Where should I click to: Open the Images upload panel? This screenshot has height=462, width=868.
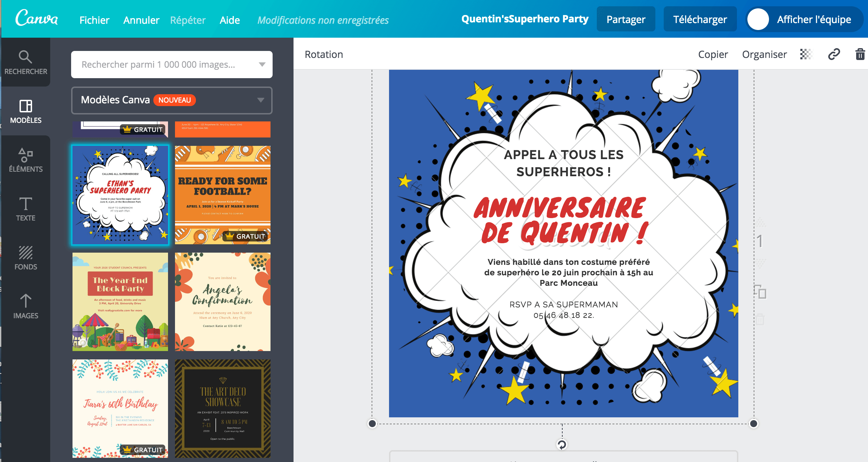[25, 306]
